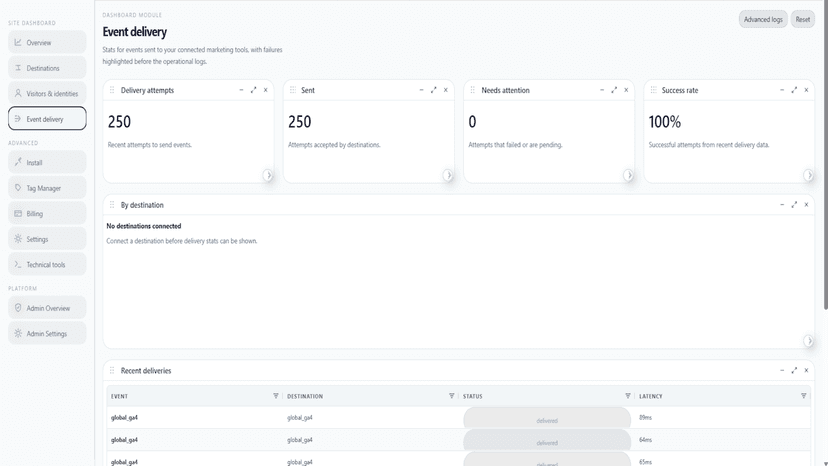The image size is (828, 466).
Task: Open details arrow on Needs attention card
Action: click(x=628, y=175)
